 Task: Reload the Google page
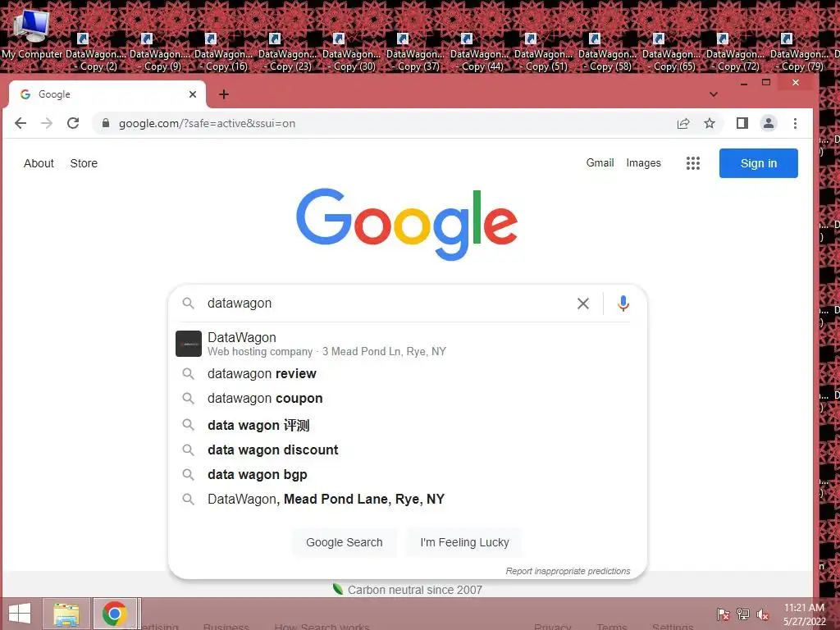point(73,123)
